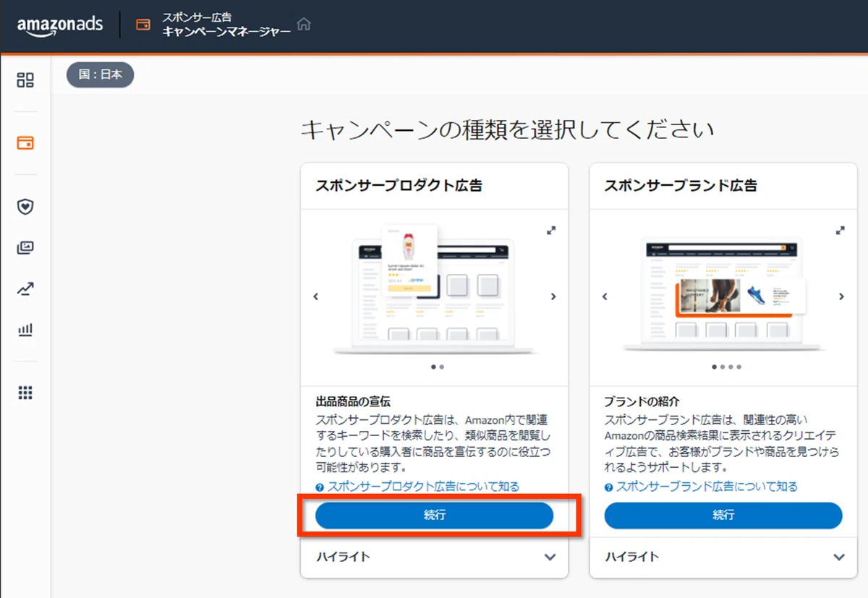Open the nine-dot apps icon in sidebar
868x598 pixels.
pos(25,393)
